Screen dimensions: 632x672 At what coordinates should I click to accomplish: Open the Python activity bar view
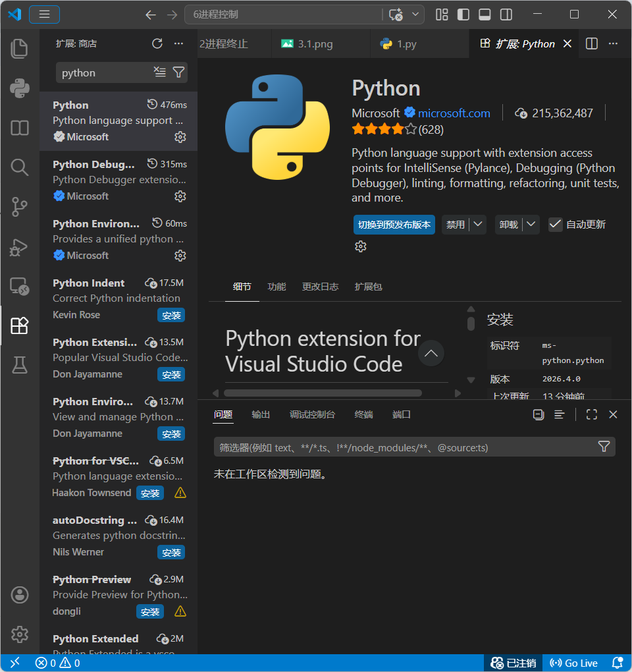pyautogui.click(x=19, y=88)
